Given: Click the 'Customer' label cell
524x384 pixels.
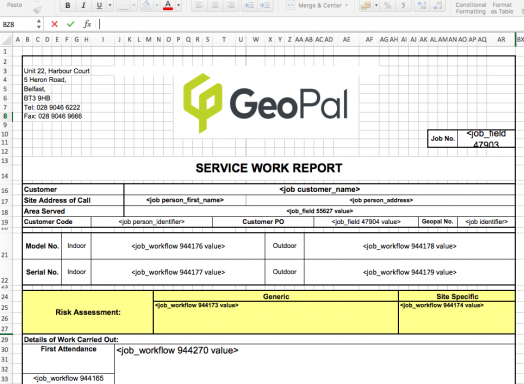Looking at the screenshot, I should 73,189.
